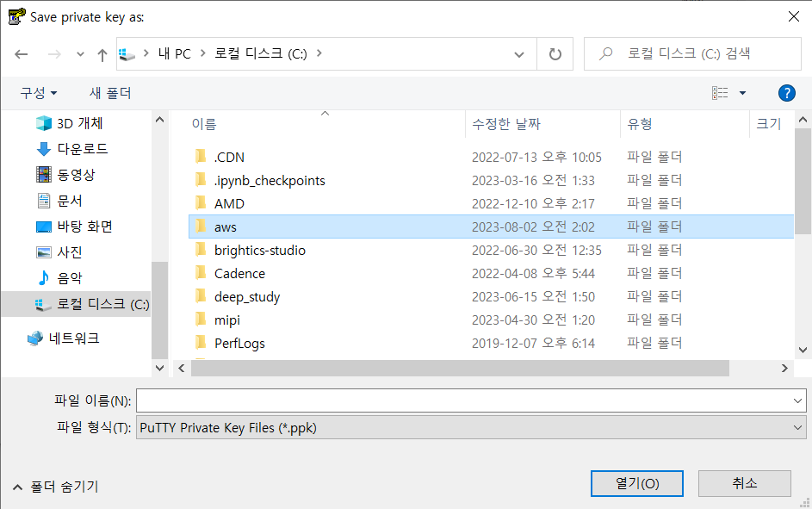Change the view layout icon
Screen dimensions: 812x509
click(x=720, y=93)
